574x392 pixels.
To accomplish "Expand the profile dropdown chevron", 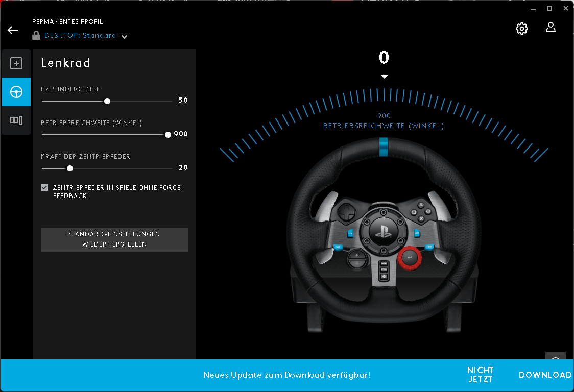I will click(x=125, y=36).
